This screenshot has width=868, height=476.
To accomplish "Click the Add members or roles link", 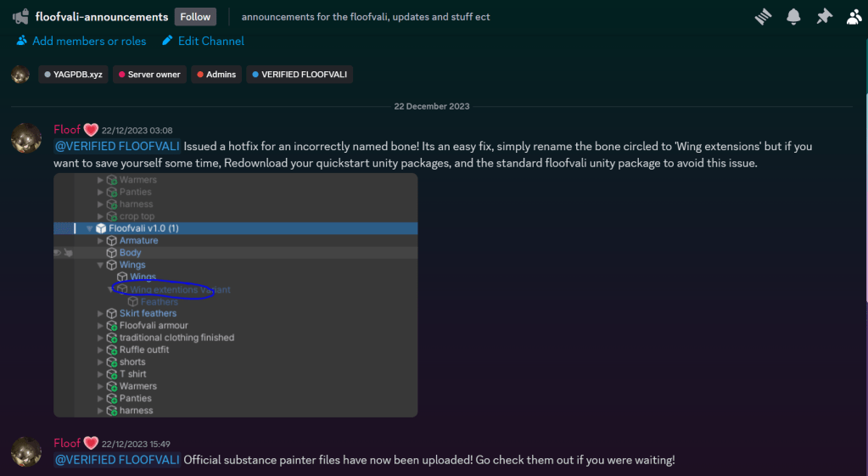I will click(x=81, y=41).
